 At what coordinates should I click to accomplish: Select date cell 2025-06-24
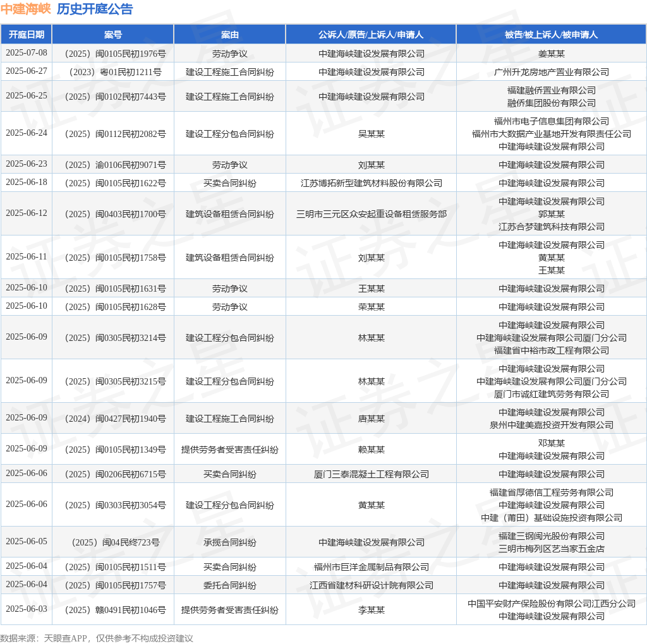27,133
